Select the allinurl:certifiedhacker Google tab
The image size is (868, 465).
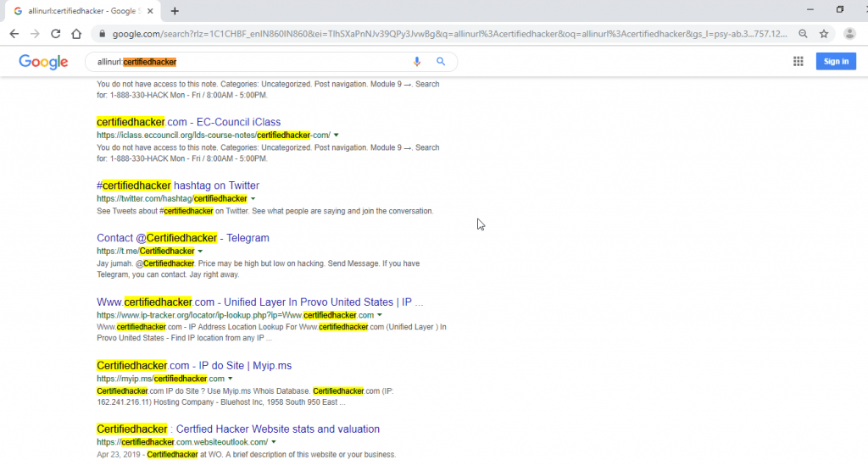(83, 11)
